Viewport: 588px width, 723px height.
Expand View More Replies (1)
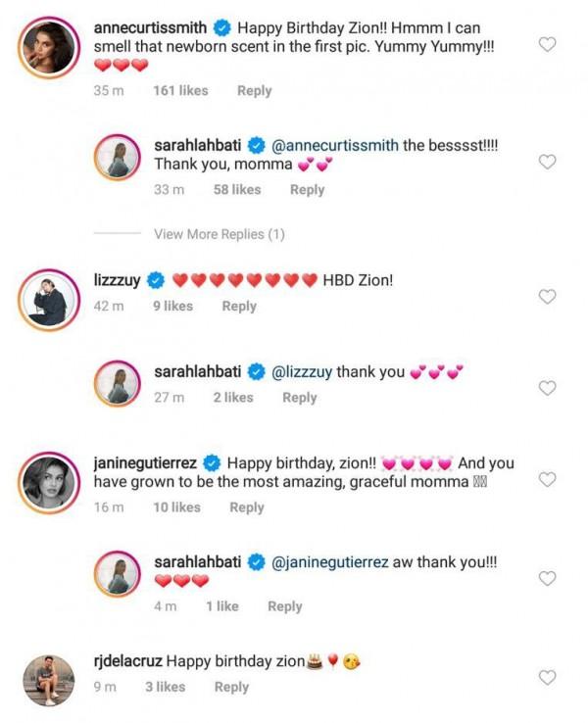(x=219, y=234)
